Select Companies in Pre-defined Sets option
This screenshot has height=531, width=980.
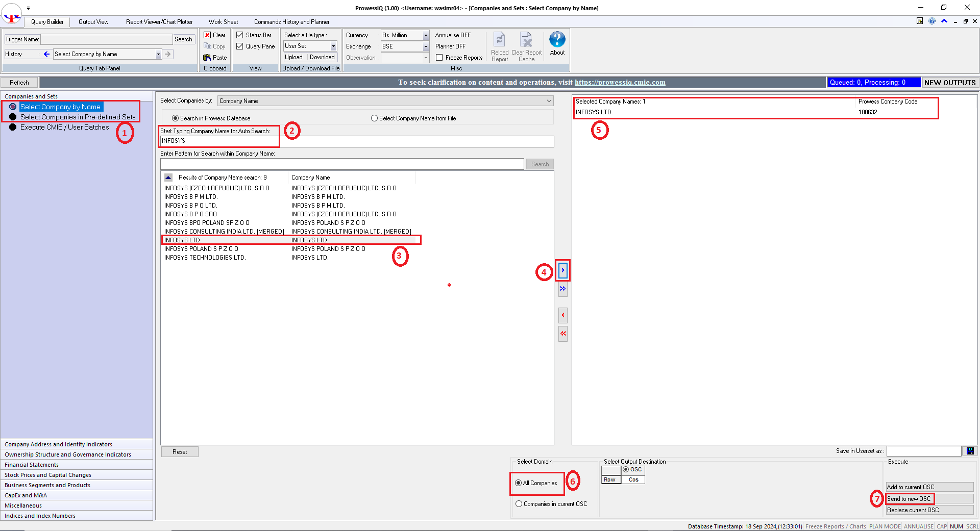point(78,117)
